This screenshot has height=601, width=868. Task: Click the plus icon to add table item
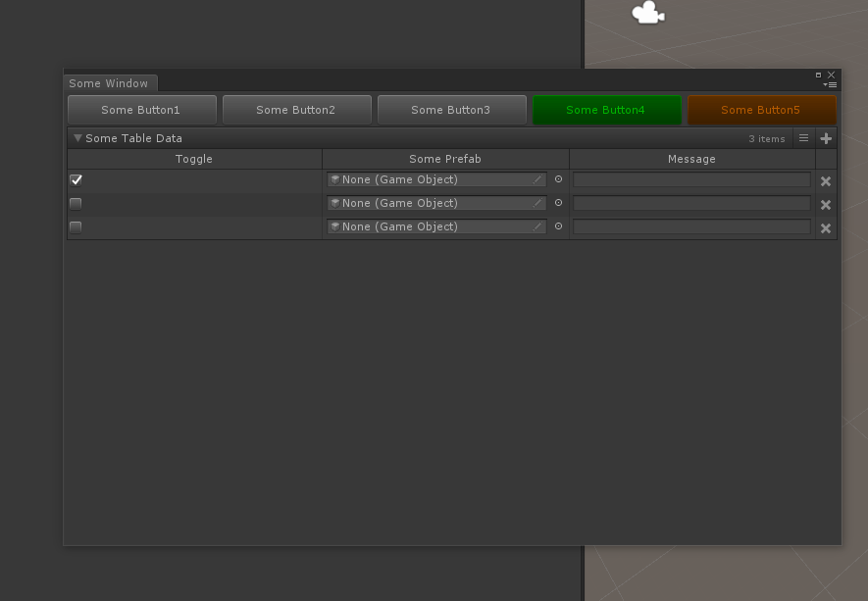[x=826, y=138]
